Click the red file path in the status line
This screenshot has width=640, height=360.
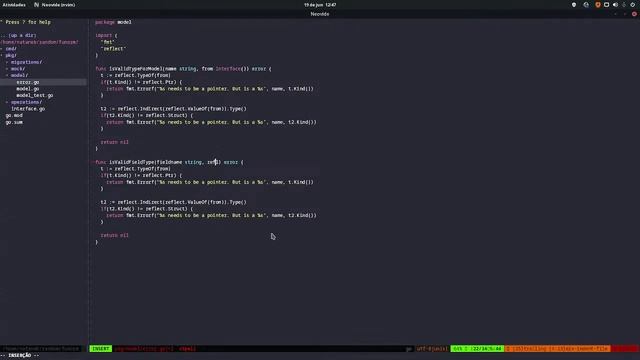coord(144,349)
